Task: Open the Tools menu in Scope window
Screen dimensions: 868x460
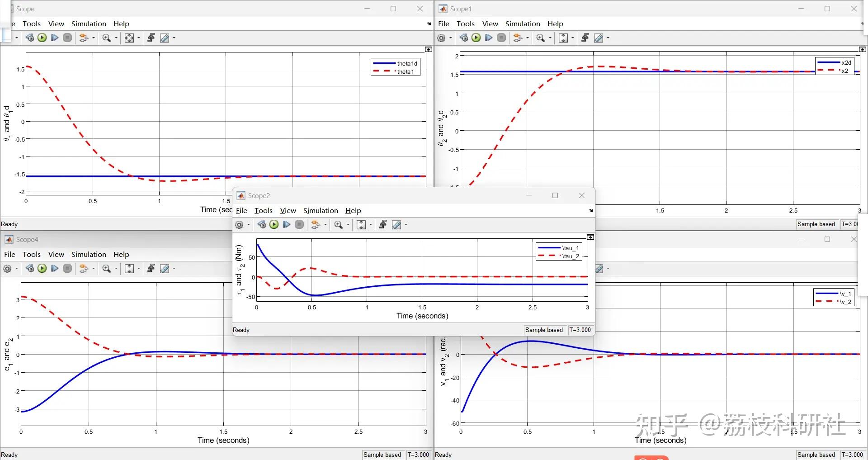Action: (32, 24)
